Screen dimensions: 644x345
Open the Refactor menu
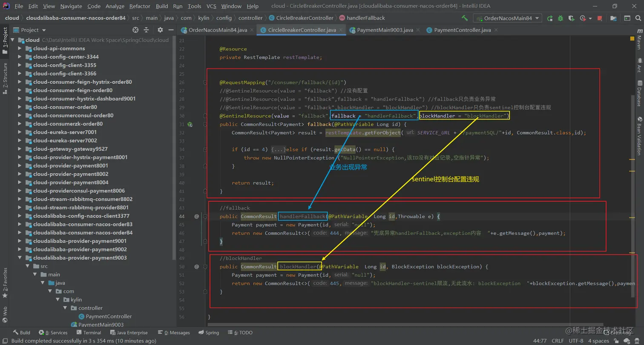[x=140, y=6]
